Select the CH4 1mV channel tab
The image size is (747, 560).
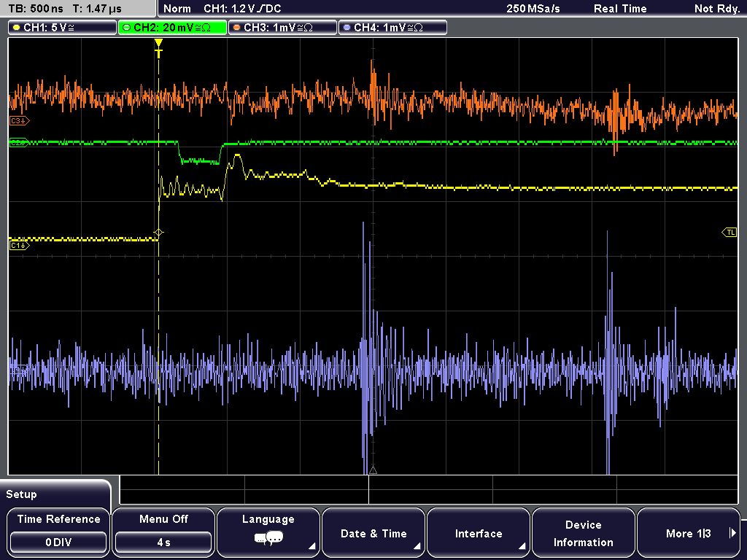click(392, 28)
